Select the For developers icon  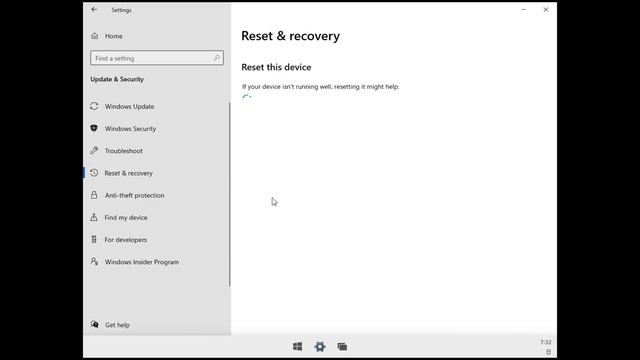94,239
